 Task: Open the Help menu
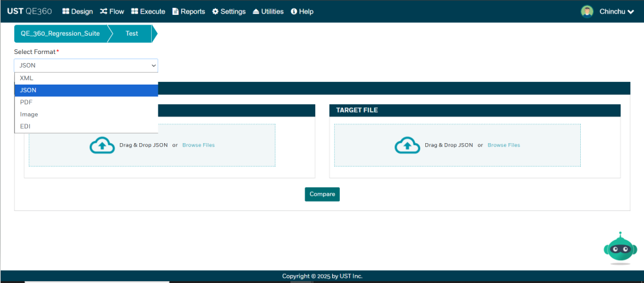point(302,11)
